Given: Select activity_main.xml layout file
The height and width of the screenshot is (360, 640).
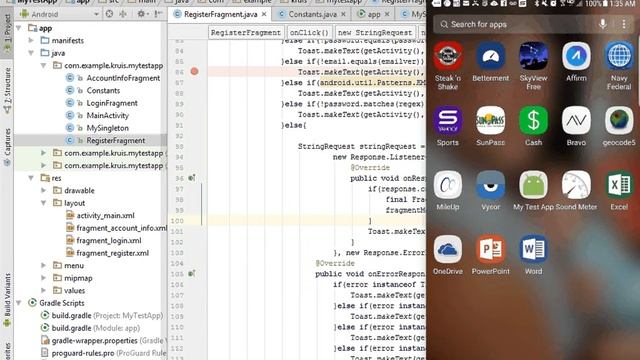Looking at the screenshot, I should tap(105, 216).
